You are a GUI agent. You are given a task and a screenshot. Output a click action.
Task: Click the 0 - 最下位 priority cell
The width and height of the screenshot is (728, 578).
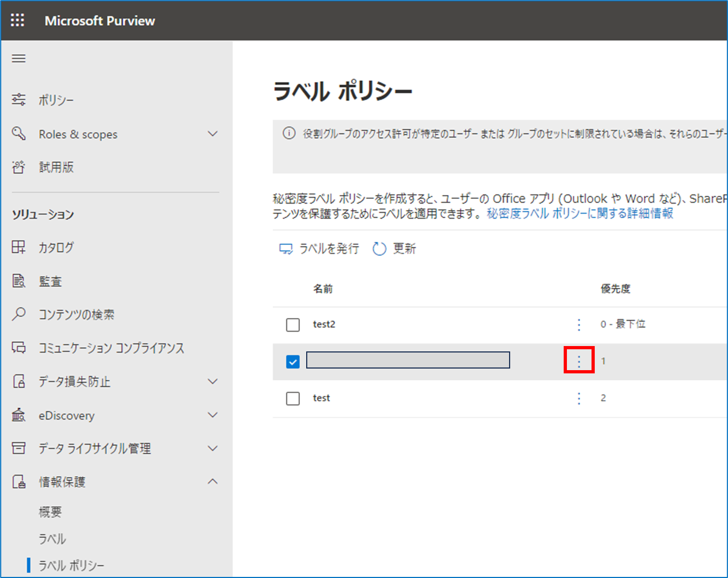[623, 324]
